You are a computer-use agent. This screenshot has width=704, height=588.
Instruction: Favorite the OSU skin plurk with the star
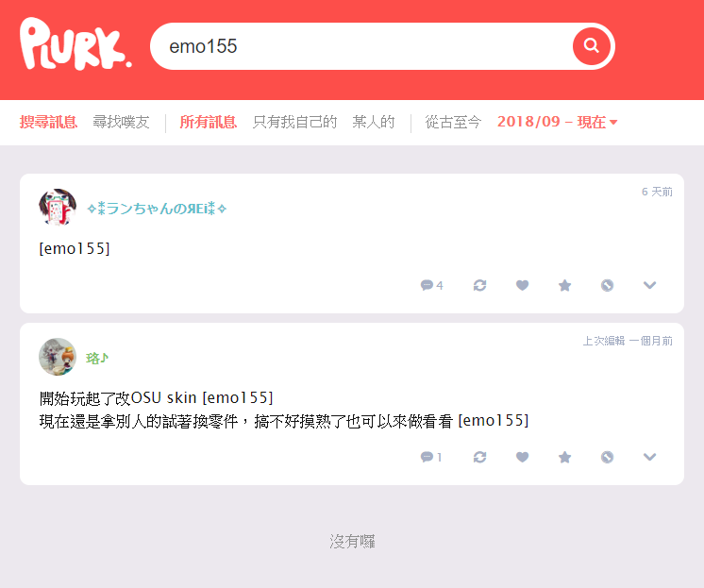pos(565,458)
